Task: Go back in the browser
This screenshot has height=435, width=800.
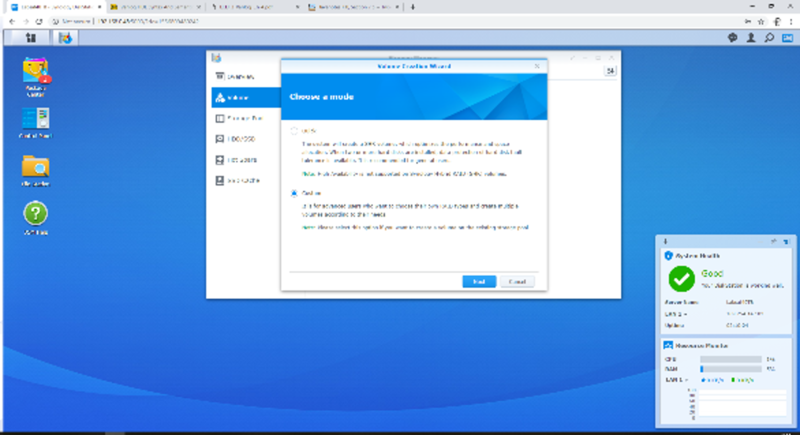Action: tap(12, 21)
